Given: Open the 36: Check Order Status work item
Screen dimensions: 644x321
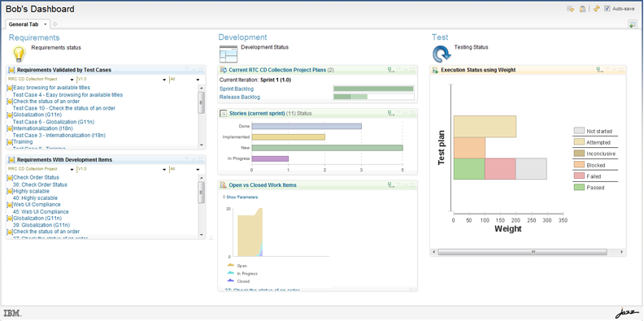Looking at the screenshot, I should [x=41, y=184].
